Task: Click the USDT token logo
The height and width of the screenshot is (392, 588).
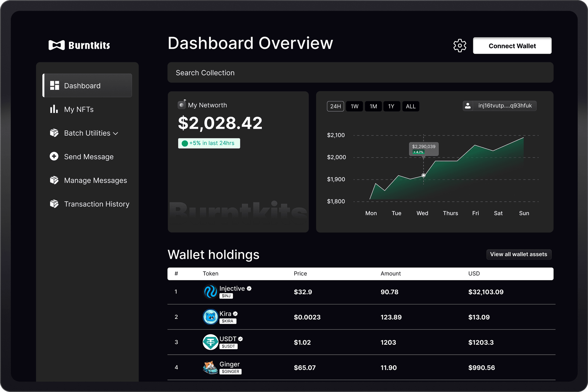Action: click(210, 342)
